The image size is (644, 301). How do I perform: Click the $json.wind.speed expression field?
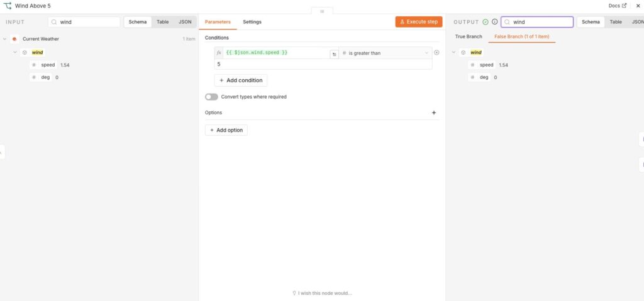277,53
